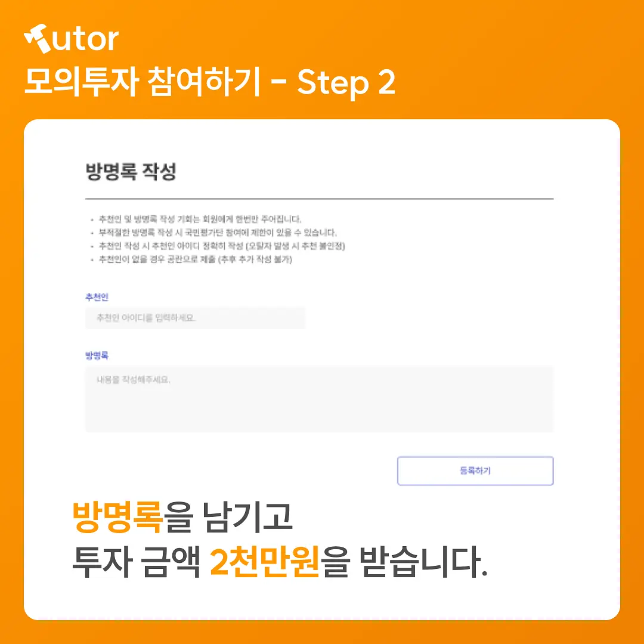Click the 'Step 2' label in header

click(346, 82)
